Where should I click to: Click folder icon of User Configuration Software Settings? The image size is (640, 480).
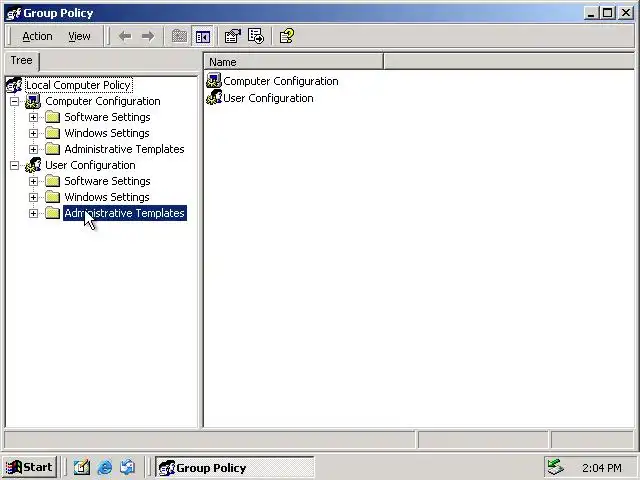(x=53, y=181)
